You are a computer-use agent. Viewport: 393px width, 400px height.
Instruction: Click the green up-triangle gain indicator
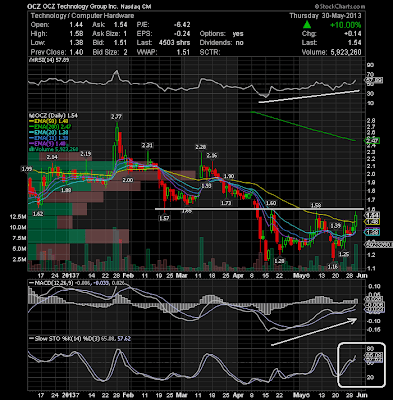307,25
